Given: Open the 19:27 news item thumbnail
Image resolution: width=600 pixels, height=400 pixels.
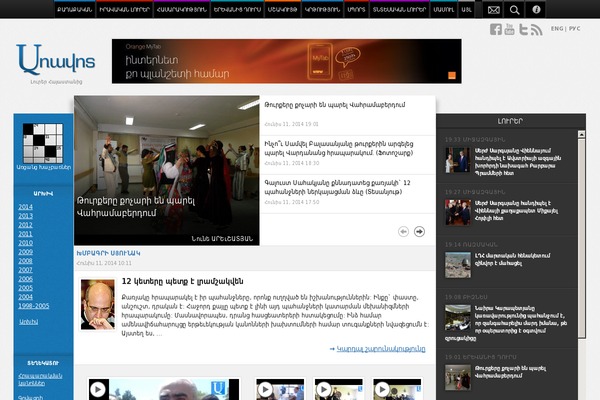Looking at the screenshot, I should [x=458, y=212].
